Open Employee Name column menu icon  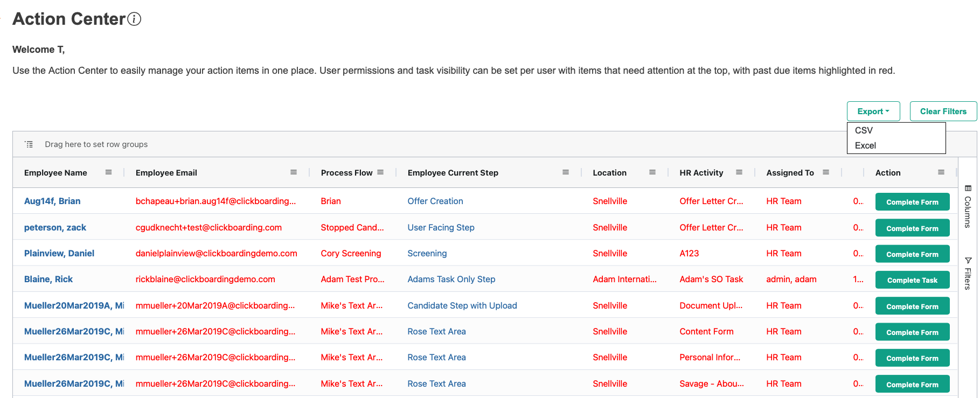(x=108, y=172)
